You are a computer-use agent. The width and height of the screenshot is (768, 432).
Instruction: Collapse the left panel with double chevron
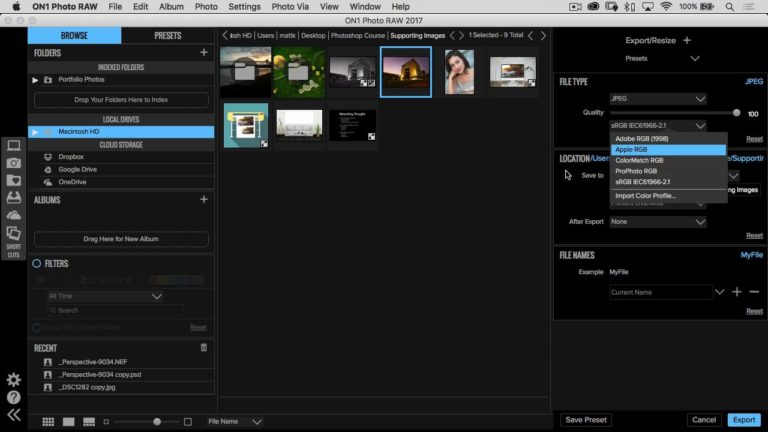coord(14,415)
